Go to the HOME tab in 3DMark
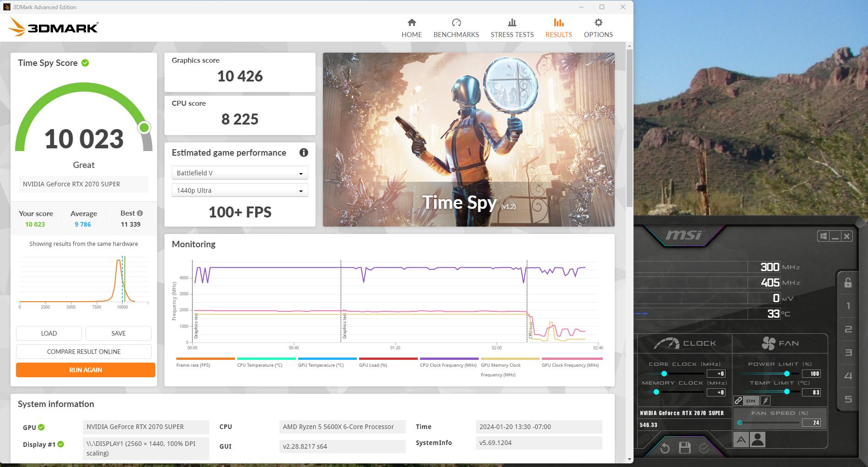The width and height of the screenshot is (868, 467). [x=411, y=28]
